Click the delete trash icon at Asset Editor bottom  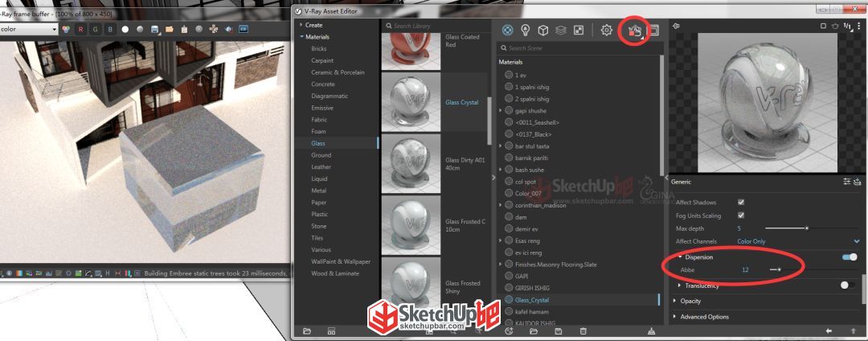tap(583, 331)
